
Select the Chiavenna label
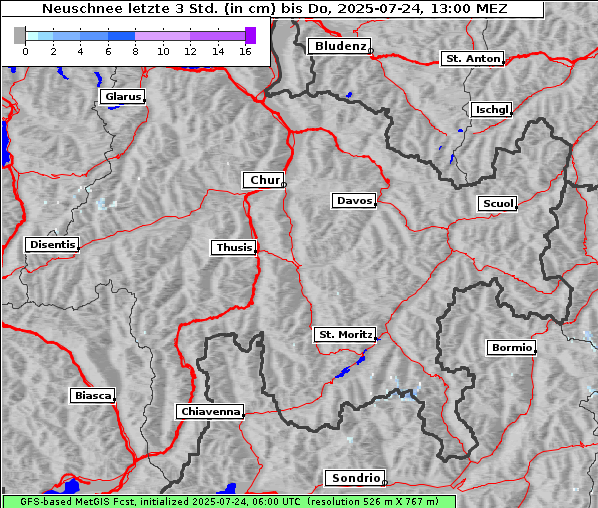click(x=210, y=412)
